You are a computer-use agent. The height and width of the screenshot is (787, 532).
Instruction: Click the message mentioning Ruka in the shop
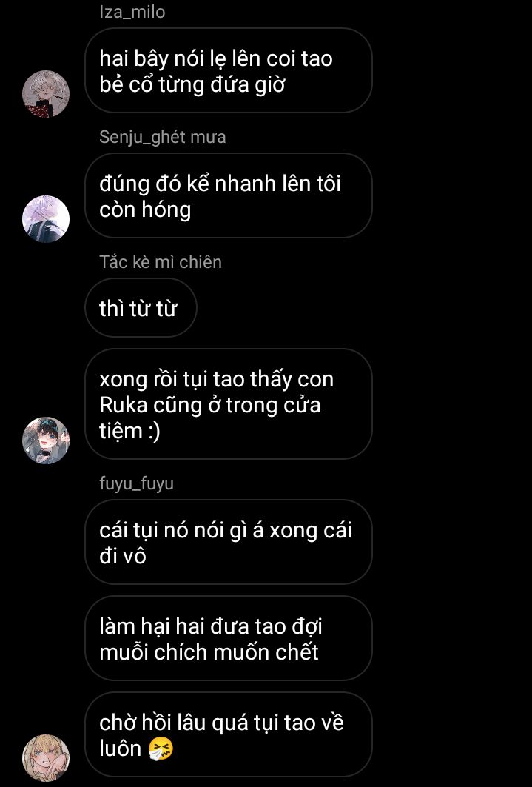click(x=229, y=404)
